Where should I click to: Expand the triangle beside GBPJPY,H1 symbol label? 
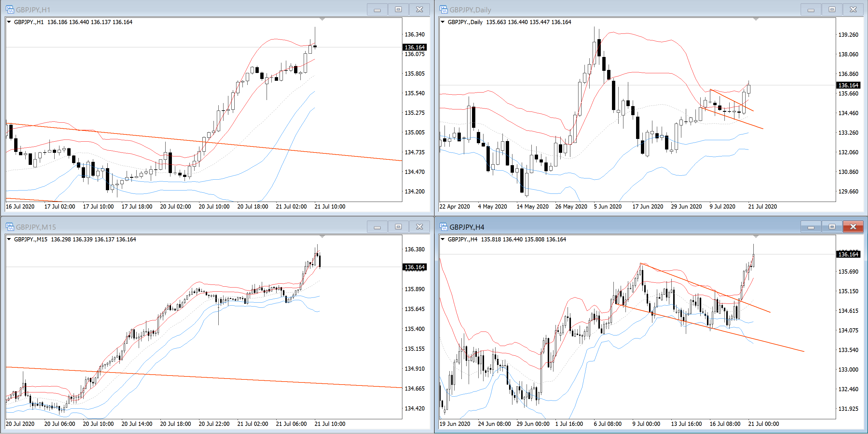click(9, 22)
